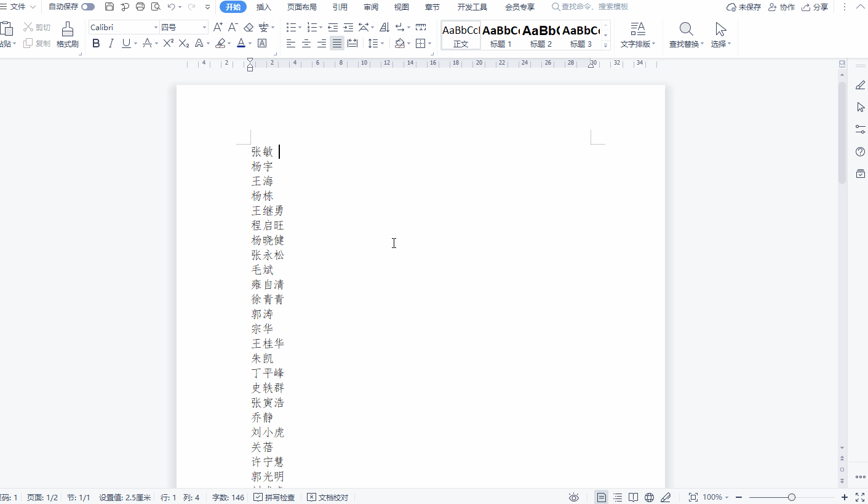Click the Sort A-Z icon
The height and width of the screenshot is (504, 868).
[384, 27]
